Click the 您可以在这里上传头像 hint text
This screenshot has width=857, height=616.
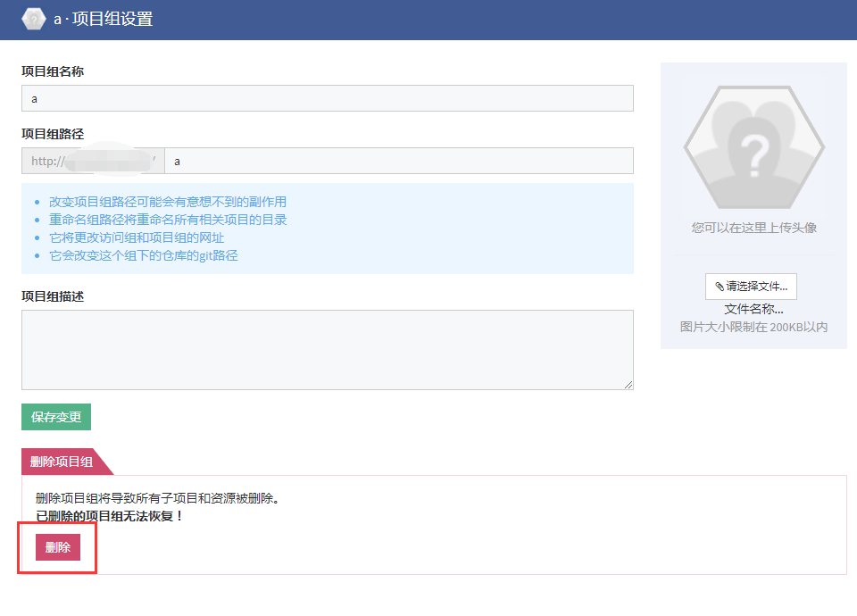753,228
